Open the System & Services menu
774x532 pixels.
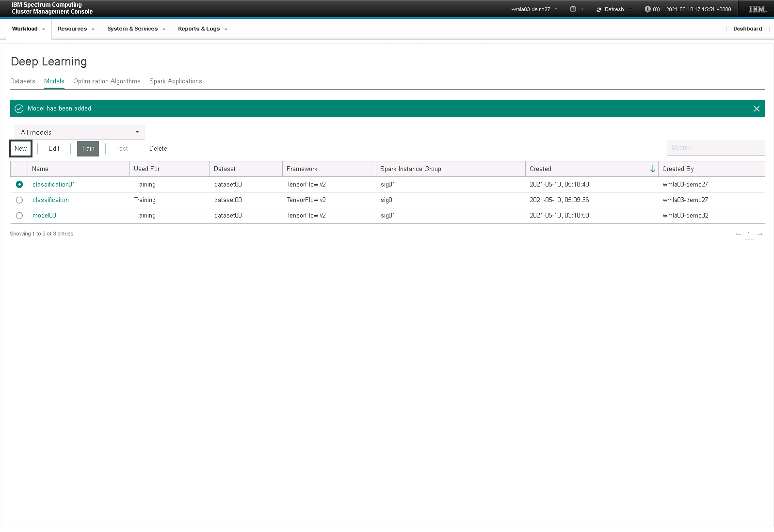[136, 29]
